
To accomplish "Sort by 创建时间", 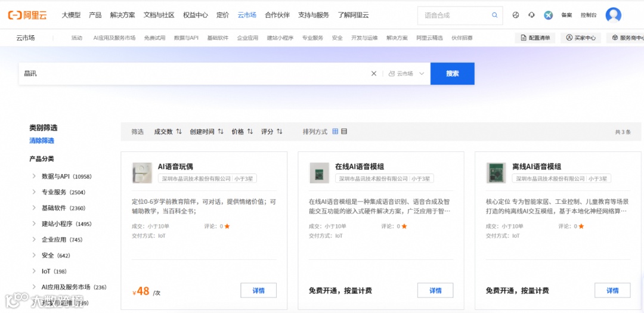I will pyautogui.click(x=206, y=132).
